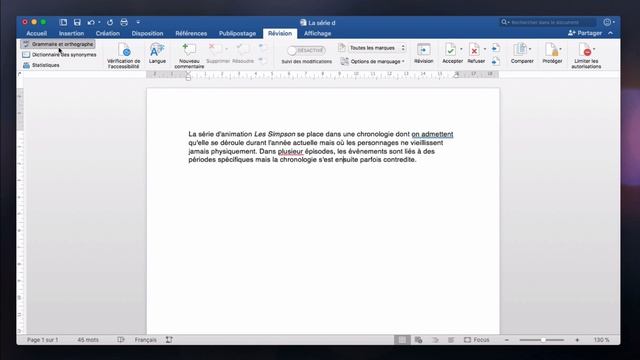
Task: Click the Comparer documents icon
Action: point(520,50)
